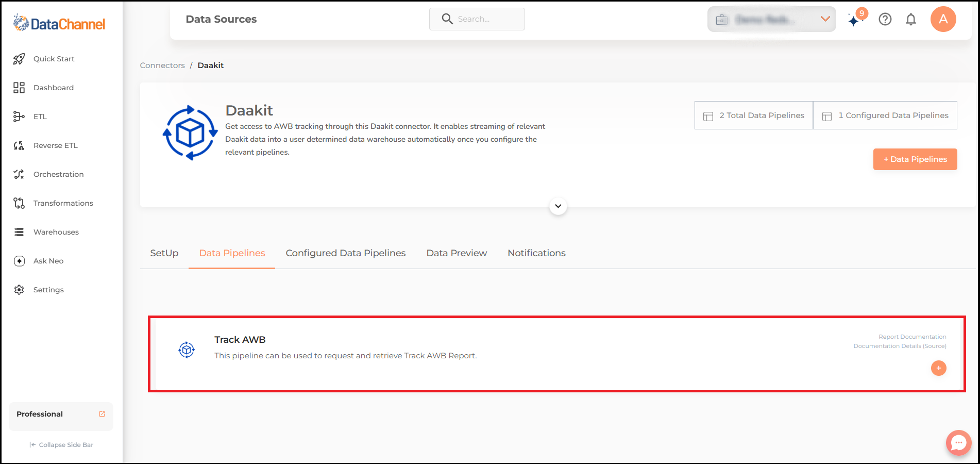Open the chat support bubble

tap(958, 442)
